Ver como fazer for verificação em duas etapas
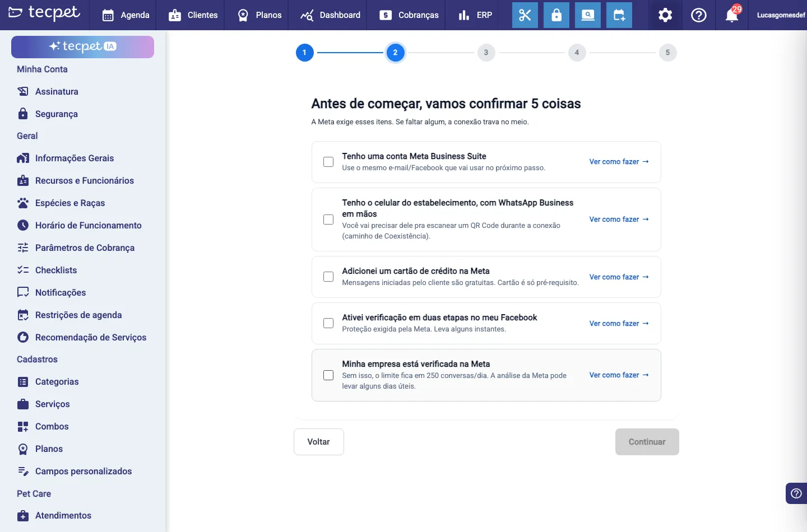 [x=619, y=324]
